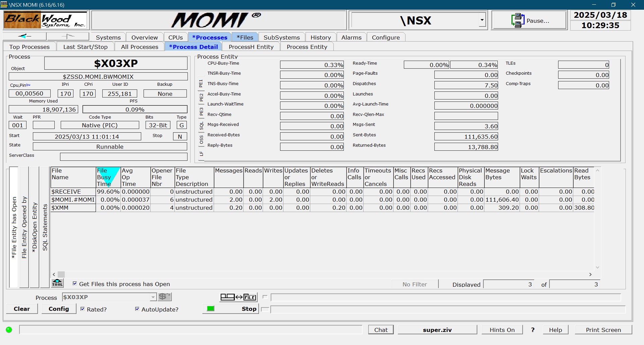Open the History tab
The image size is (644, 345).
pyautogui.click(x=321, y=37)
